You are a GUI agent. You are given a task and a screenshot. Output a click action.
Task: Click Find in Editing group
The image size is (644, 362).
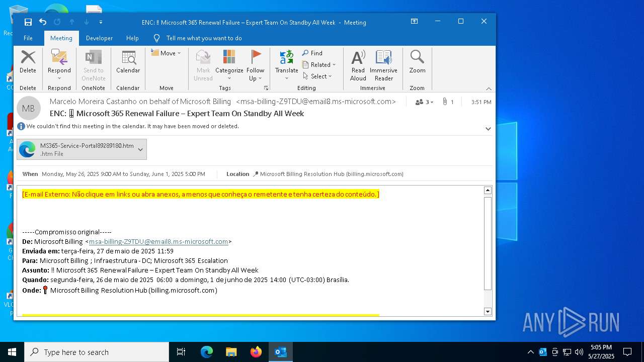click(x=312, y=53)
